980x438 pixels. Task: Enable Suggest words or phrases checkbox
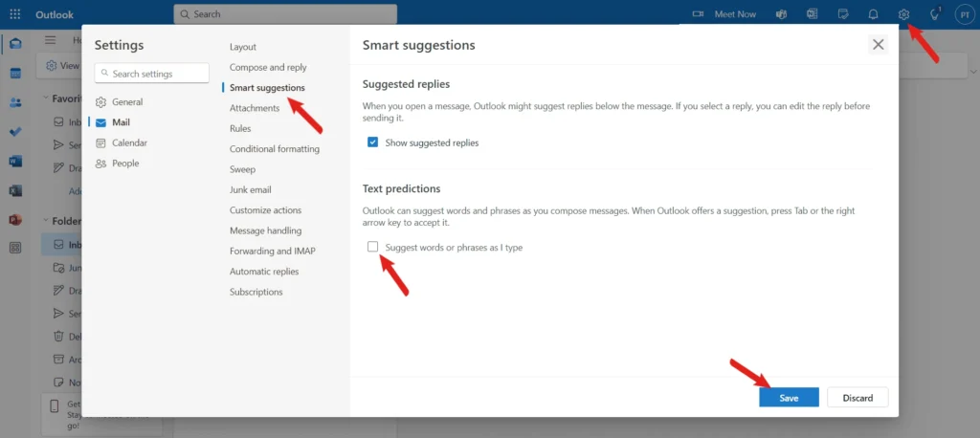click(373, 247)
